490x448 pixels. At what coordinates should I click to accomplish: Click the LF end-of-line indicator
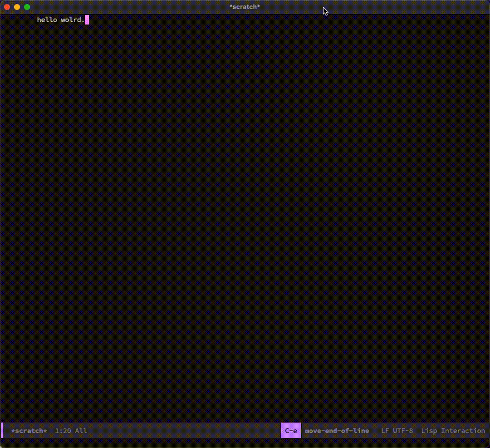click(385, 430)
